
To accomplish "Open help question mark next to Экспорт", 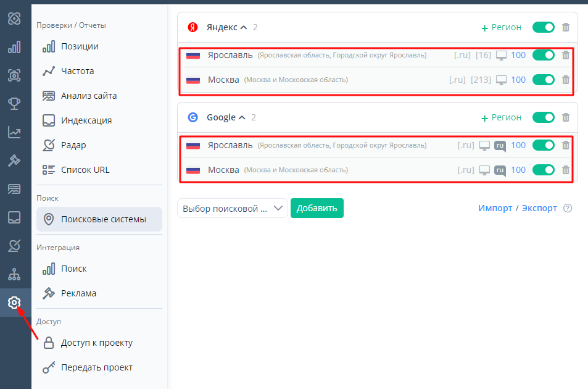I will pos(568,208).
